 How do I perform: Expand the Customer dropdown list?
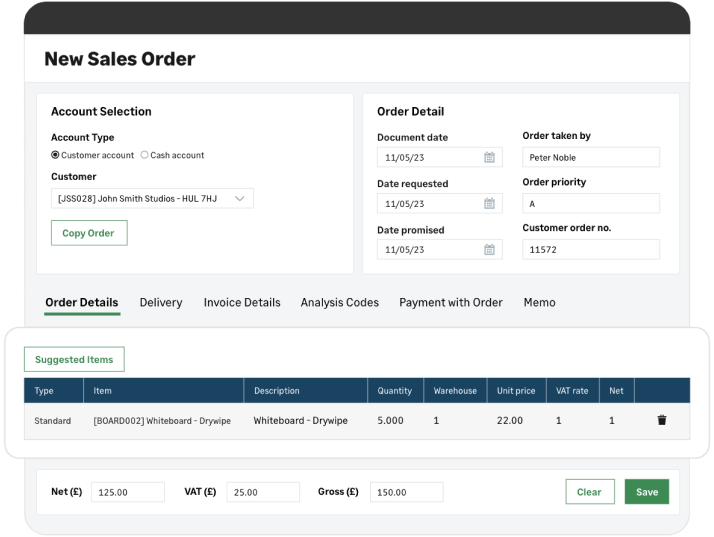[239, 199]
